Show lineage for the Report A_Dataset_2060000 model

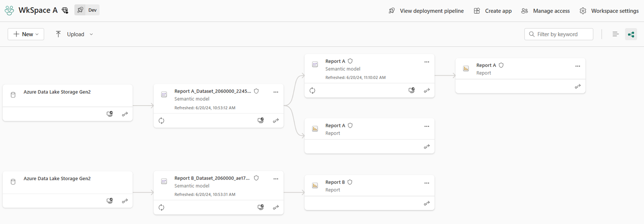pos(276,121)
